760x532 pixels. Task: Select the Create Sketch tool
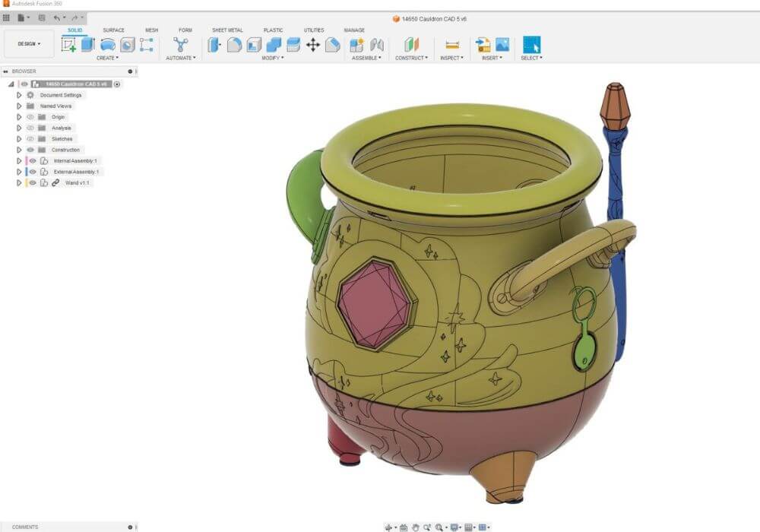tap(68, 45)
